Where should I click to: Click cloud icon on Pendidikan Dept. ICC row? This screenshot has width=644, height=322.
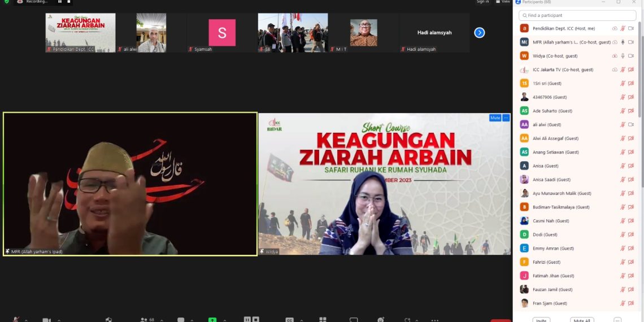click(x=615, y=28)
